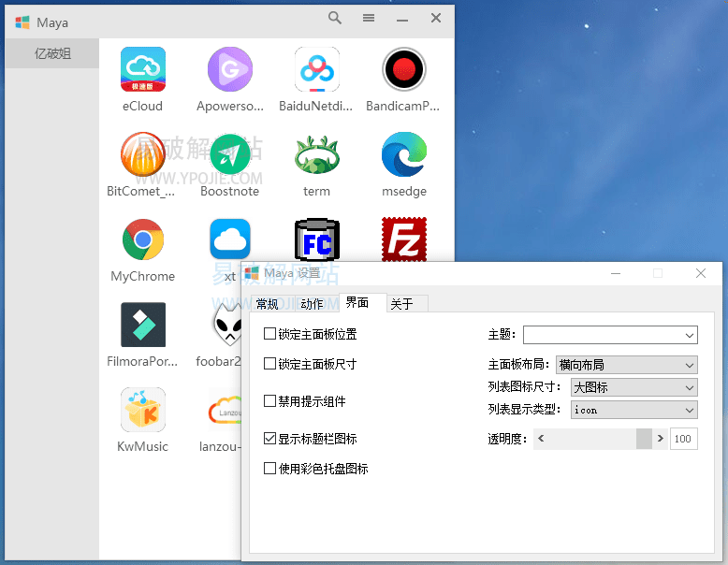This screenshot has width=728, height=565.
Task: Open BitComet launcher icon
Action: coord(143,154)
